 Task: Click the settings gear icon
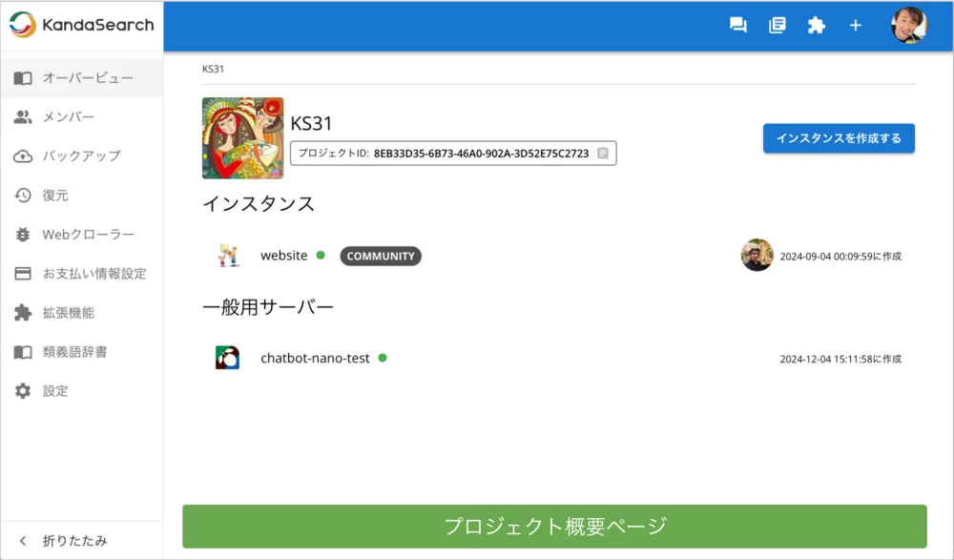23,391
